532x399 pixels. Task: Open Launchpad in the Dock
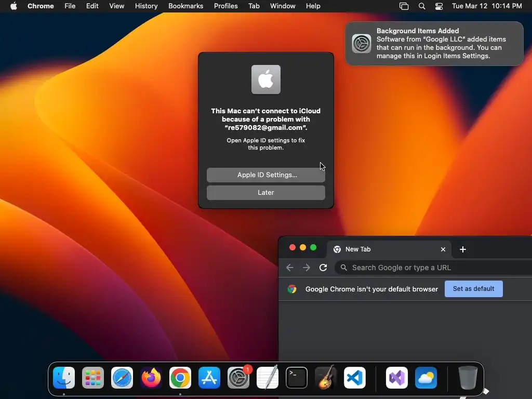(93, 378)
